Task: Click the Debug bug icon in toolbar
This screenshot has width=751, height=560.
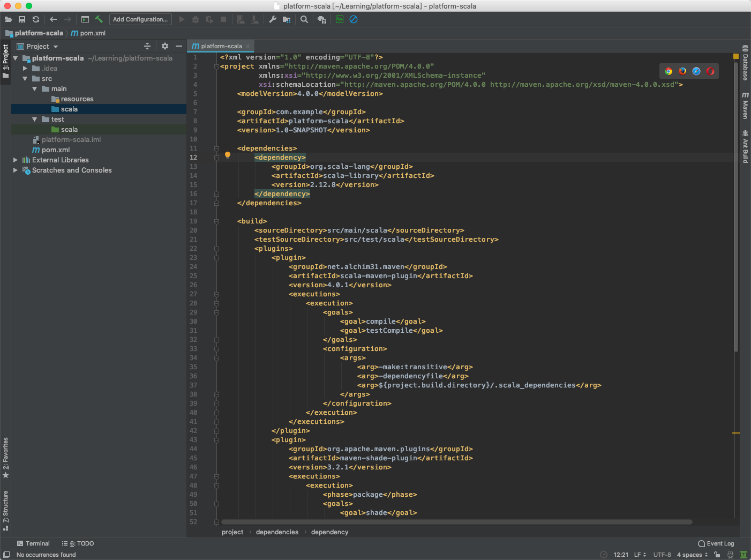Action: pyautogui.click(x=196, y=19)
